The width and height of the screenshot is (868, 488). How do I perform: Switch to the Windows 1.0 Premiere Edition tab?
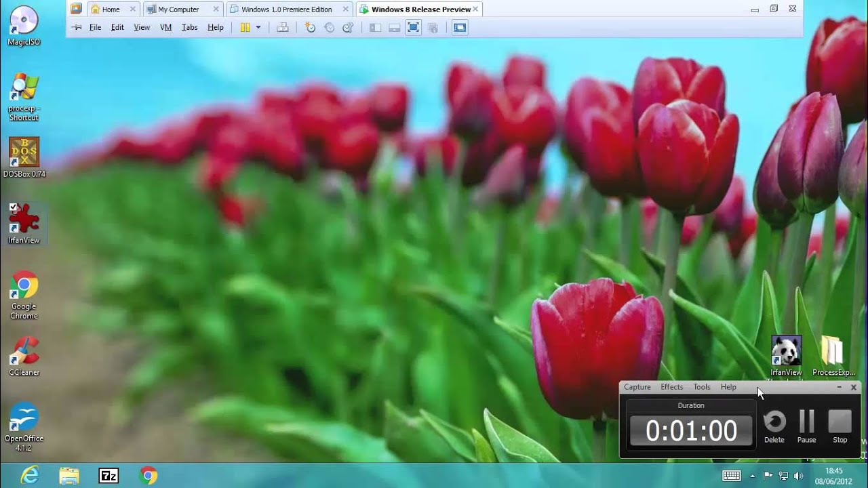tap(290, 9)
